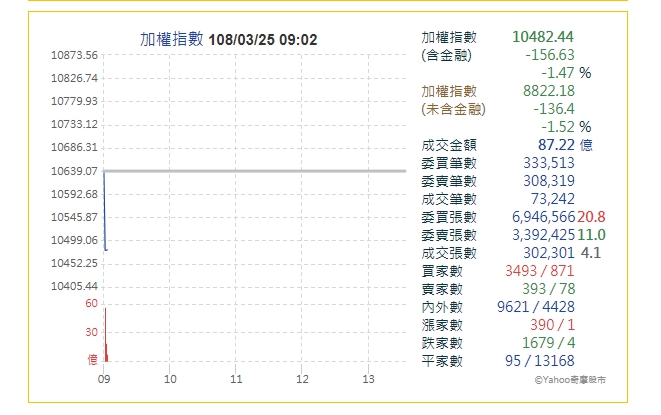Click the 10639.07 y-axis label

click(x=74, y=171)
